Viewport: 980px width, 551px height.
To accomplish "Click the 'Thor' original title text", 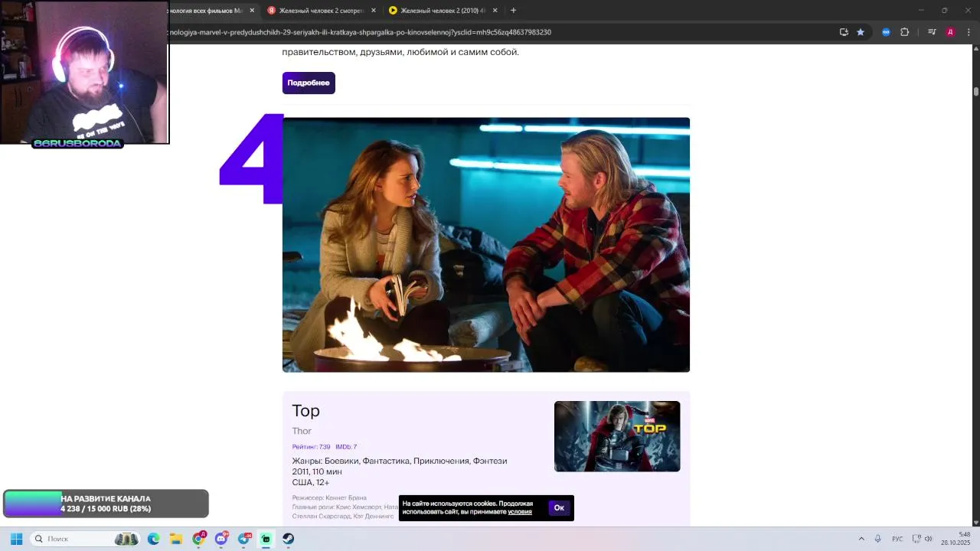I will pyautogui.click(x=302, y=431).
